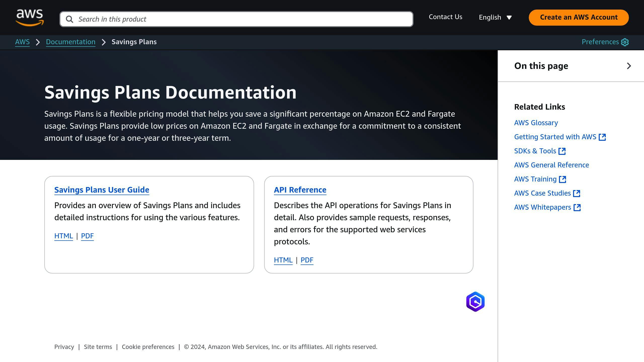This screenshot has width=644, height=362.
Task: Click the Documentation breadcrumb arrow icon
Action: click(103, 42)
